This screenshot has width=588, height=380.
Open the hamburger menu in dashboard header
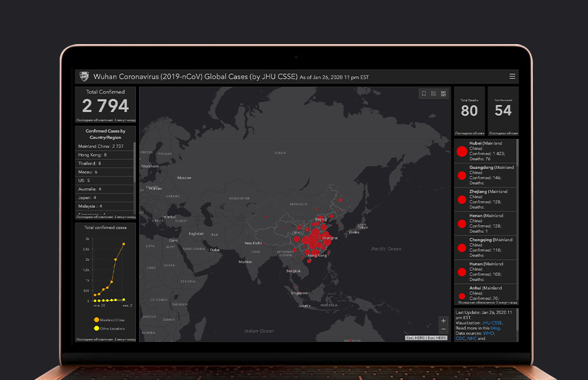[512, 77]
